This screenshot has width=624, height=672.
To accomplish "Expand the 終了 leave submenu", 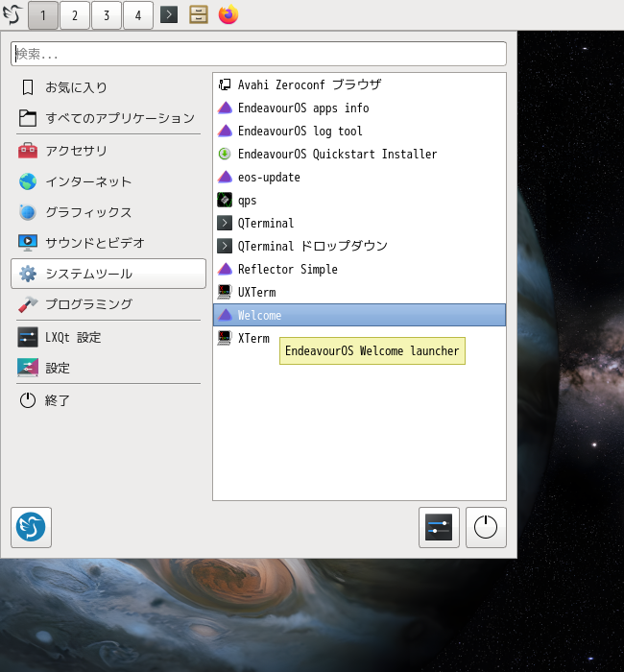I will click(x=58, y=400).
